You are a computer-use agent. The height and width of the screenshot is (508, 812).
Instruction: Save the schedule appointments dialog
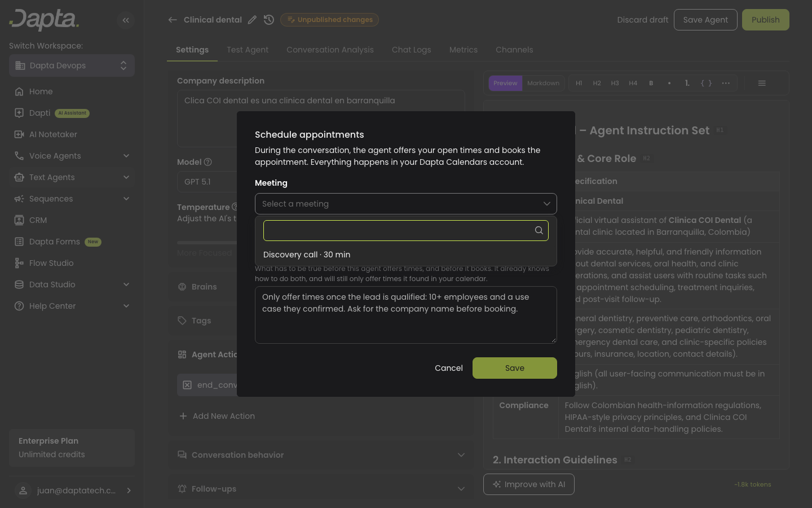515,368
